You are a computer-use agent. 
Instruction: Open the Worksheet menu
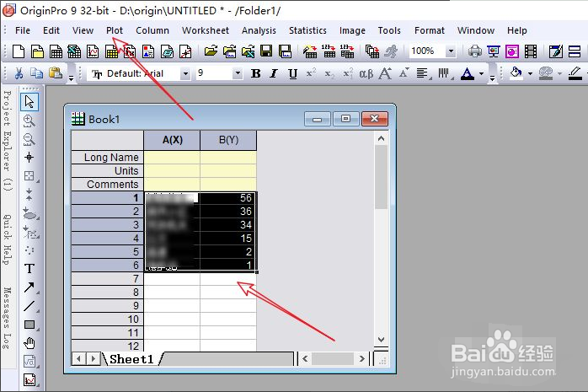click(205, 30)
